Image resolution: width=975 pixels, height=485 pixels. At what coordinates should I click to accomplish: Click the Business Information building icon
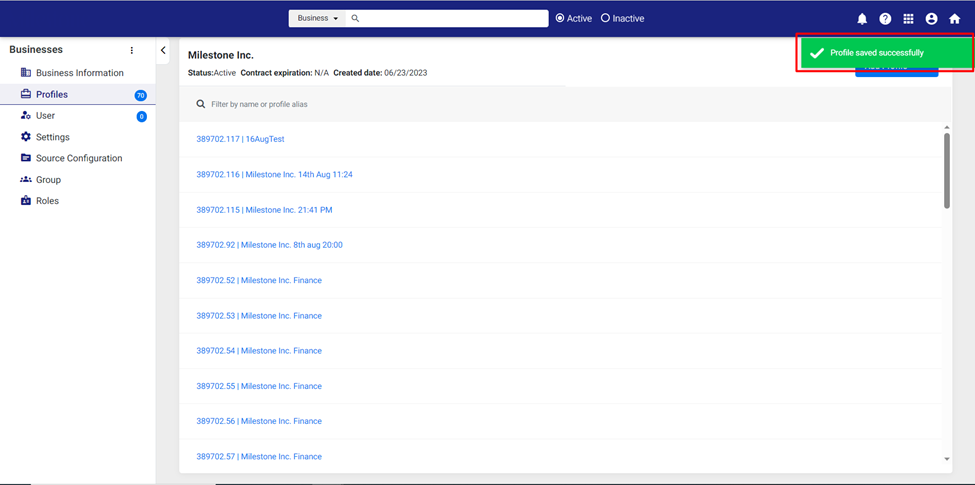click(x=25, y=73)
